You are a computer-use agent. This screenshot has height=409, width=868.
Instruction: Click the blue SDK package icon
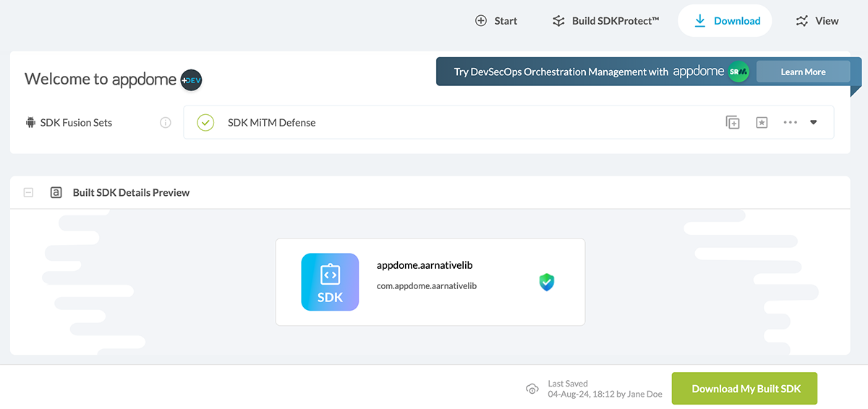tap(330, 282)
